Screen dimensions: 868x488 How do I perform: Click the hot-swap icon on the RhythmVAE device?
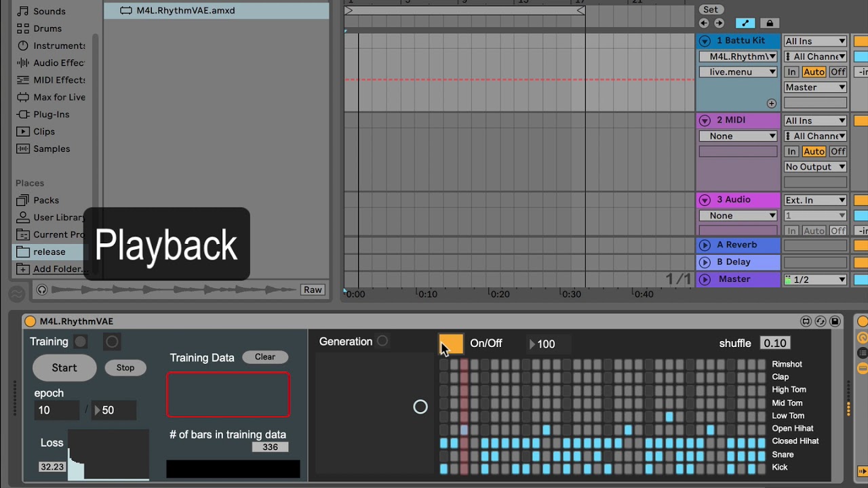(x=806, y=321)
